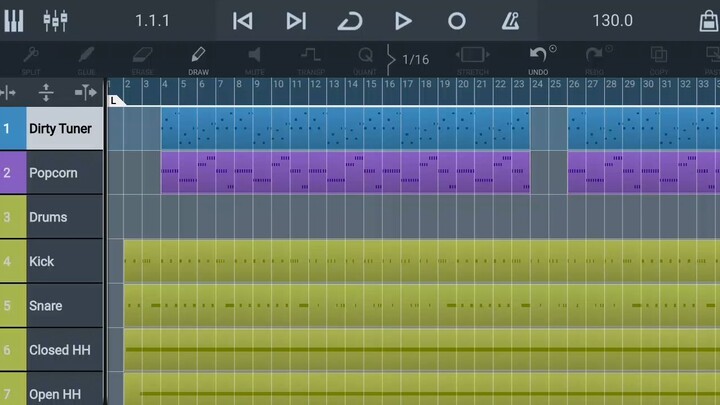720x405 pixels.
Task: Toggle loop playback mode
Action: click(x=349, y=21)
